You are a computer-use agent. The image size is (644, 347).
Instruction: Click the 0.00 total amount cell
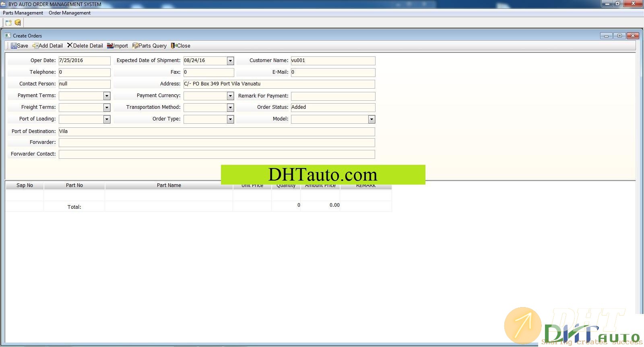tap(320, 205)
